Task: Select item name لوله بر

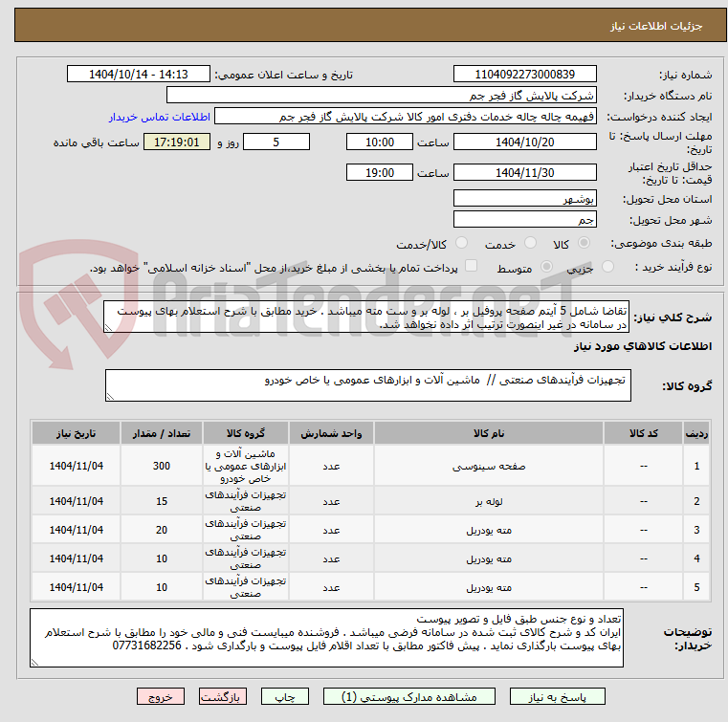Action: click(x=489, y=502)
